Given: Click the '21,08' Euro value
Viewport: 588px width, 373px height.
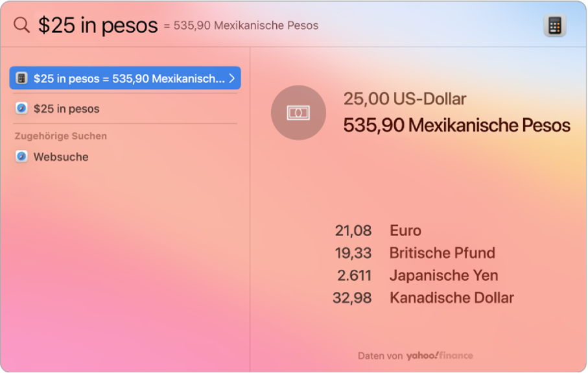Looking at the screenshot, I should pos(353,230).
